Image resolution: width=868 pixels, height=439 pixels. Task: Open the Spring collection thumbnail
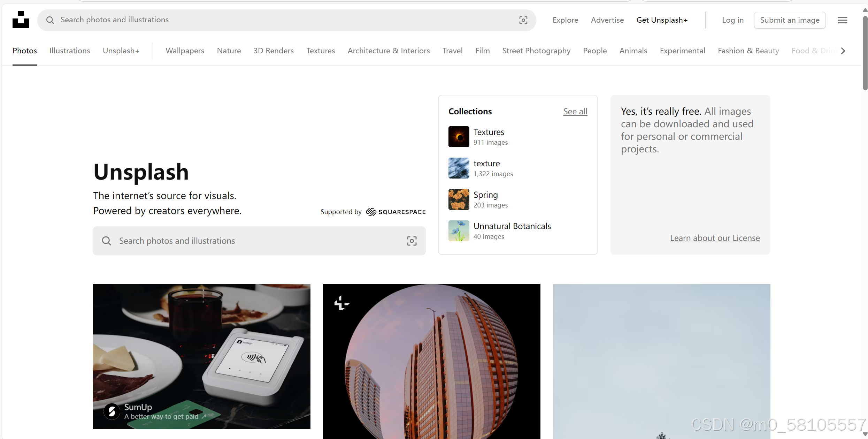click(x=459, y=199)
